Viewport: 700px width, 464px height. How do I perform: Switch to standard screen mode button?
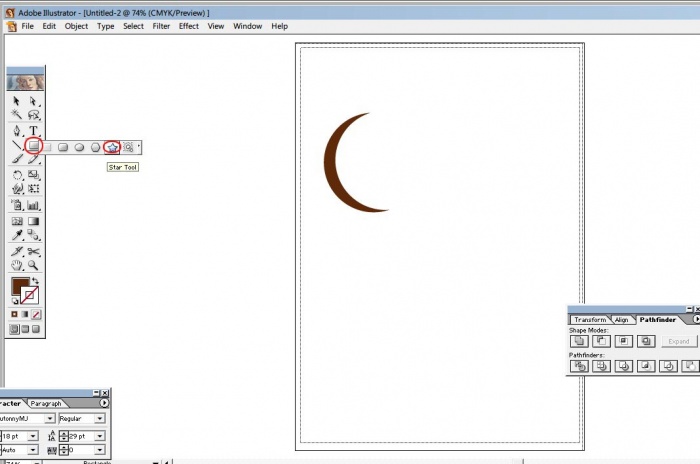point(15,329)
